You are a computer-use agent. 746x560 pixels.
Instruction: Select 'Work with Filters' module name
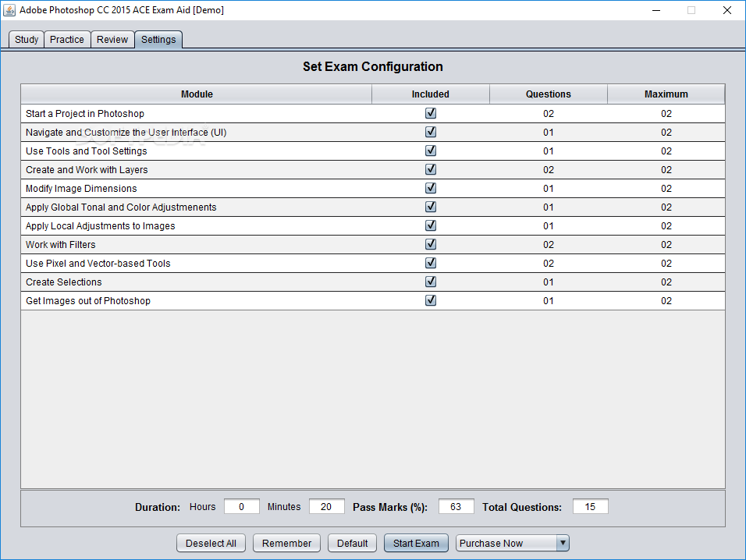coord(60,244)
